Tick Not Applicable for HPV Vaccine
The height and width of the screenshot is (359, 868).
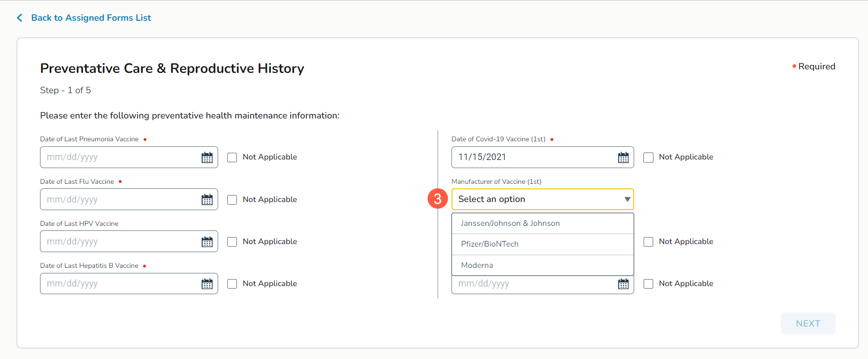click(x=232, y=242)
